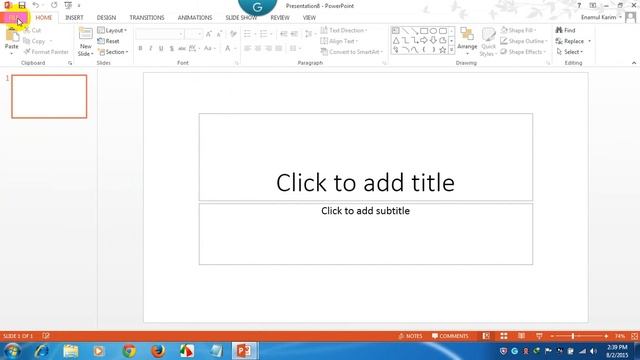Open the Section dropdown

coord(113,52)
